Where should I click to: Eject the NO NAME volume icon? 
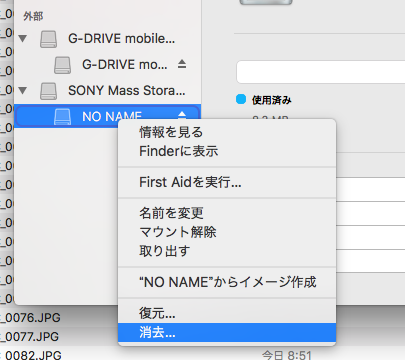182,115
